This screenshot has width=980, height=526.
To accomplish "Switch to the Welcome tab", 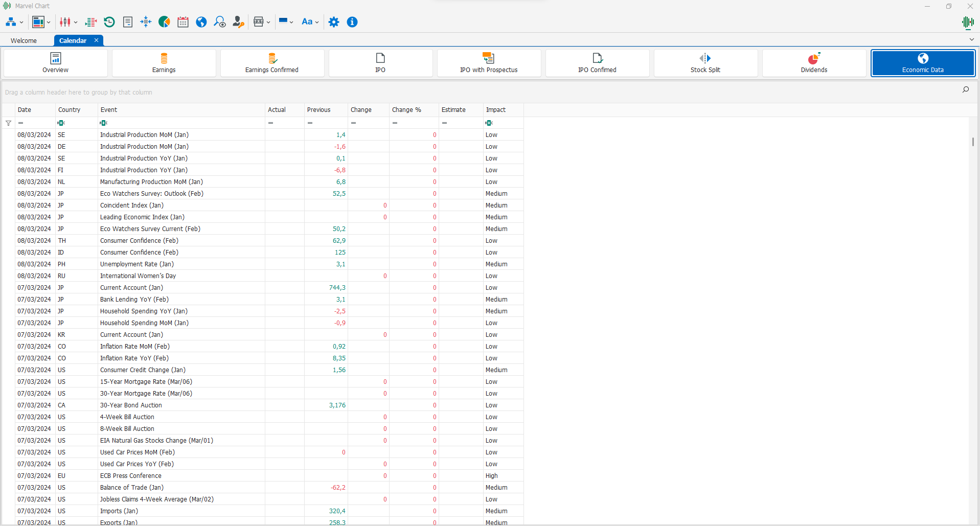I will click(24, 41).
